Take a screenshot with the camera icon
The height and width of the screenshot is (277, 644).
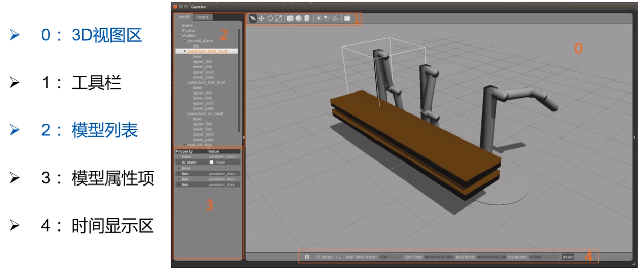[347, 18]
